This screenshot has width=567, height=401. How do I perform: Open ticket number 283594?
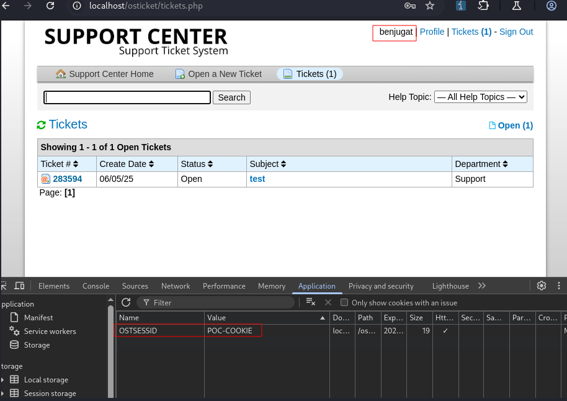[x=67, y=179]
